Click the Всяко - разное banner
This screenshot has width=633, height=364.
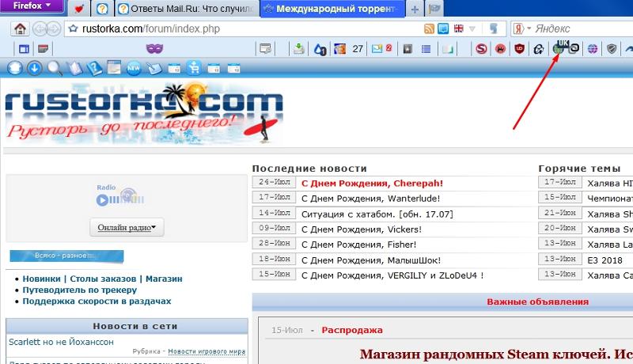pos(66,256)
